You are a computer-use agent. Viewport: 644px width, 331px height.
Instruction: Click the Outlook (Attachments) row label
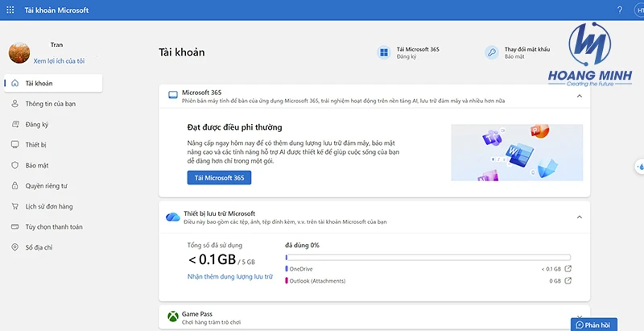[317, 281]
